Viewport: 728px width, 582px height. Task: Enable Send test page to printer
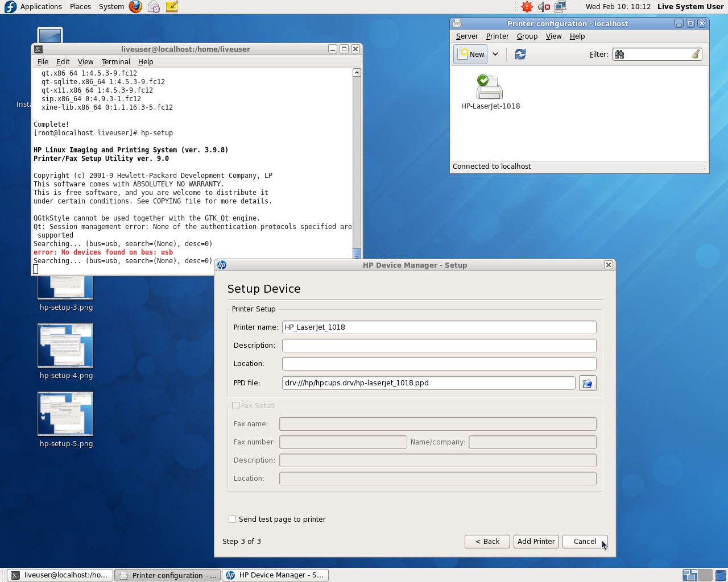tap(232, 519)
